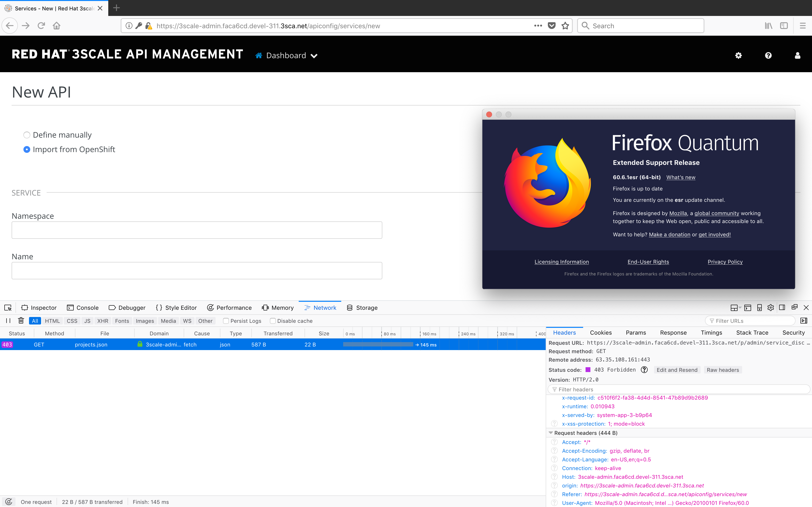Pause network recording

click(8, 321)
